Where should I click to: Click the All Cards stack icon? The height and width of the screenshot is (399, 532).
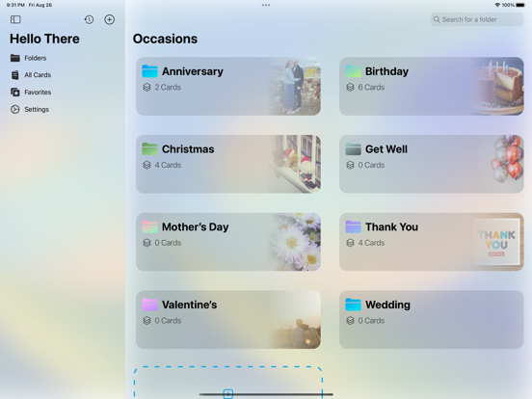pyautogui.click(x=14, y=75)
